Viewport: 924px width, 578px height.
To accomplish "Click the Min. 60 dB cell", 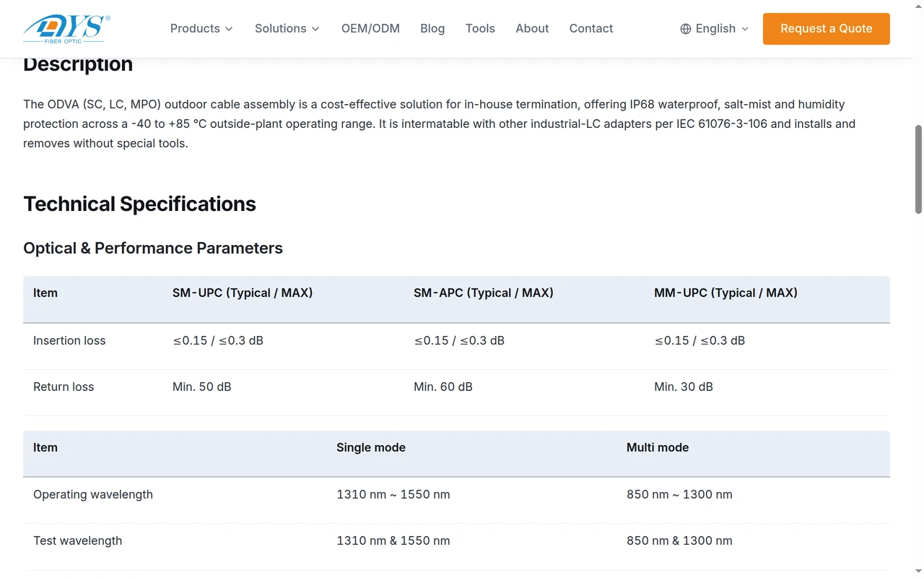I will click(443, 387).
